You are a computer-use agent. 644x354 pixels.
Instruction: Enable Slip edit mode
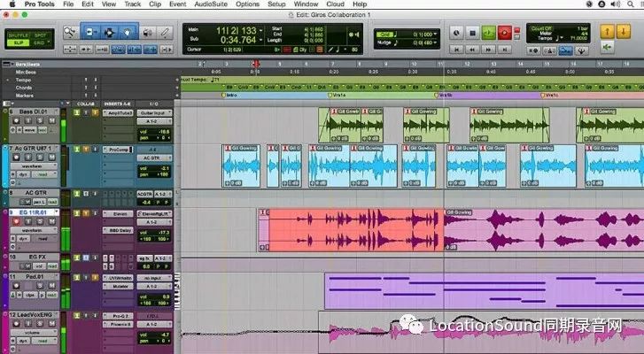(19, 42)
